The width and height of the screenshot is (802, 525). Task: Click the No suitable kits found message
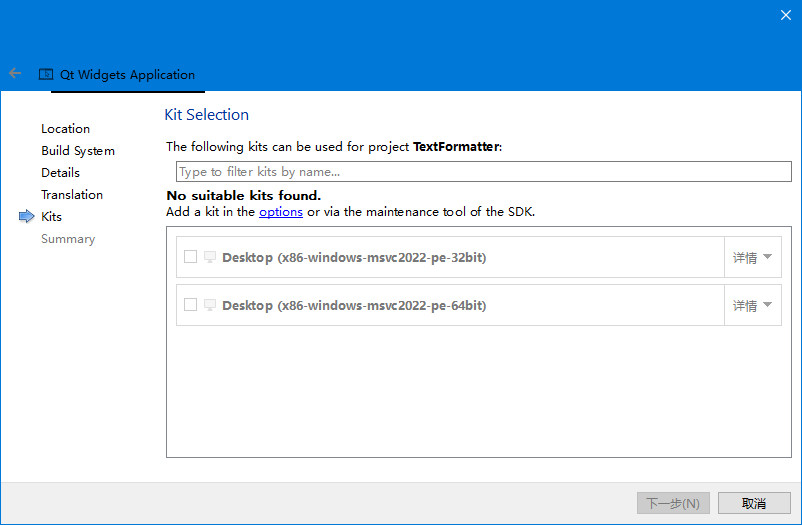pyautogui.click(x=243, y=195)
